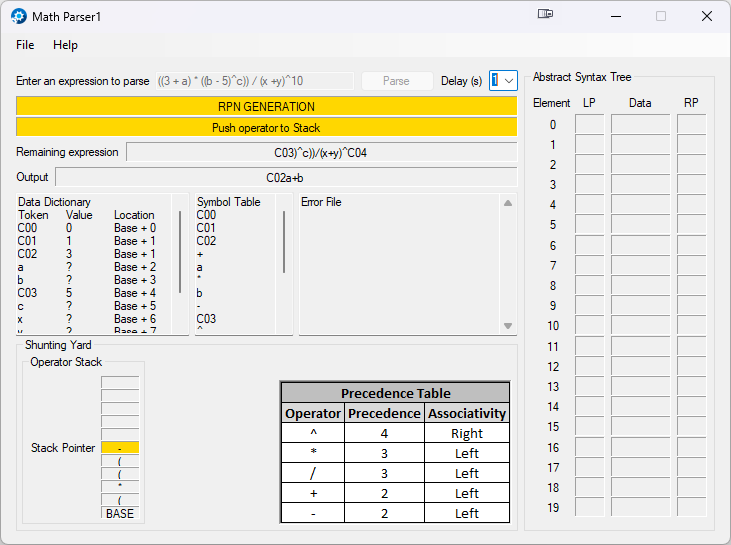The image size is (731, 545).
Task: Open the File menu
Action: (25, 45)
